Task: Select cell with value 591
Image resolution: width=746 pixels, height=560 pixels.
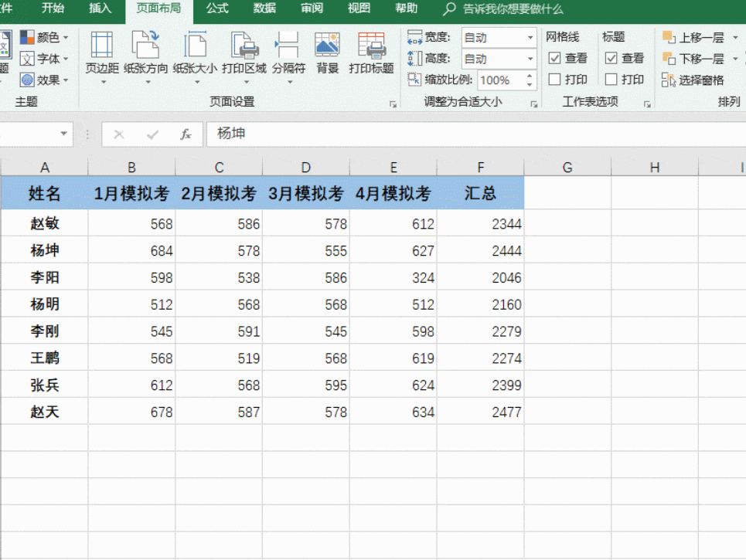Action: coord(219,331)
